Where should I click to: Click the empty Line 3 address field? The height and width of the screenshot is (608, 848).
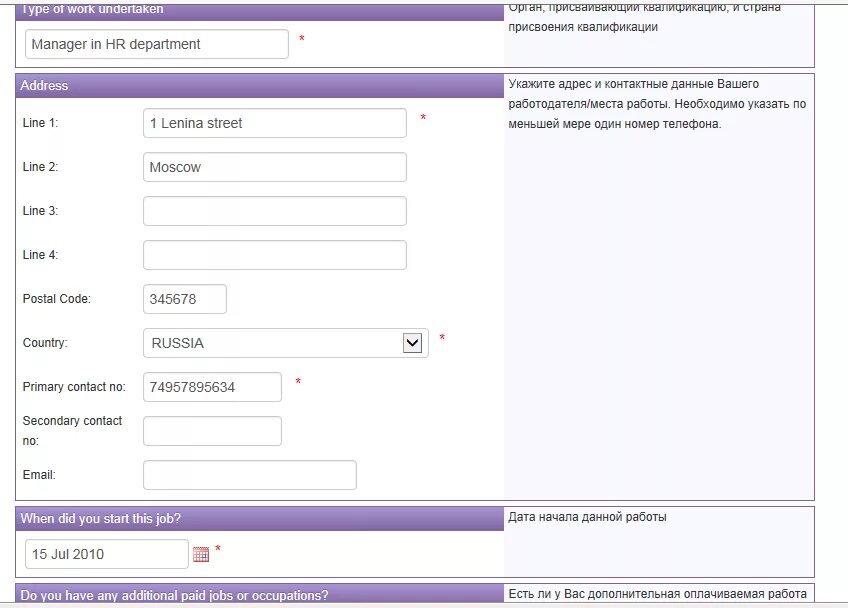(x=275, y=211)
